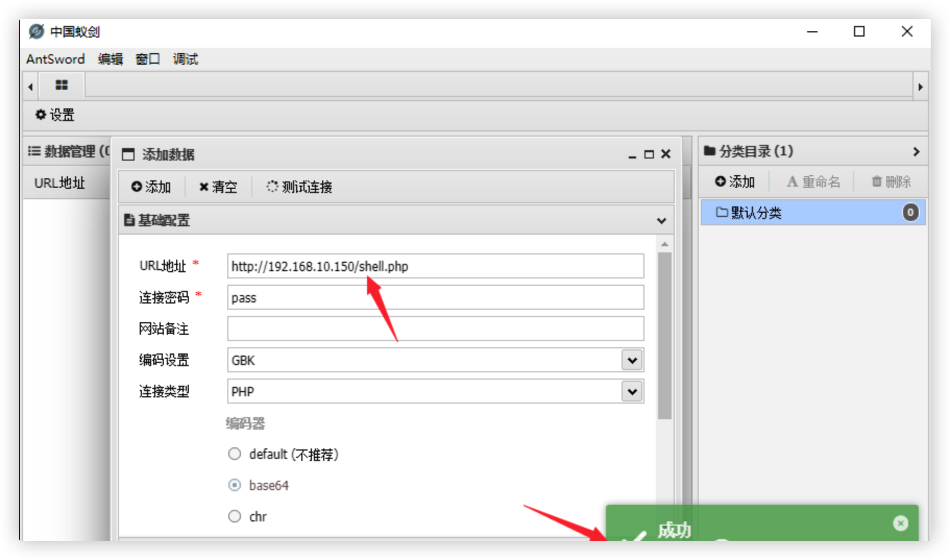The height and width of the screenshot is (560, 950).
Task: Open settings with the gear button
Action: coord(55,115)
